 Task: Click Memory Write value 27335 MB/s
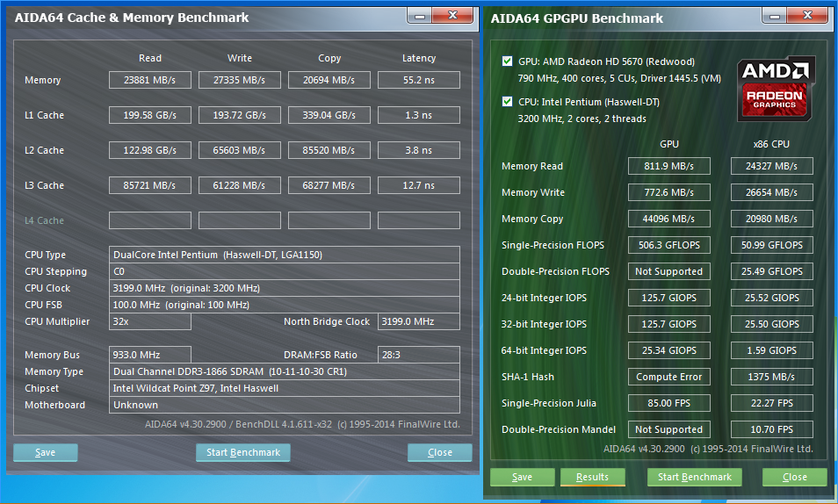[240, 80]
